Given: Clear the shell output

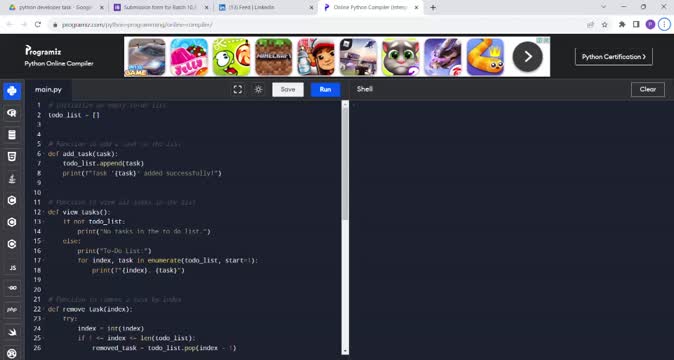Looking at the screenshot, I should (x=648, y=89).
